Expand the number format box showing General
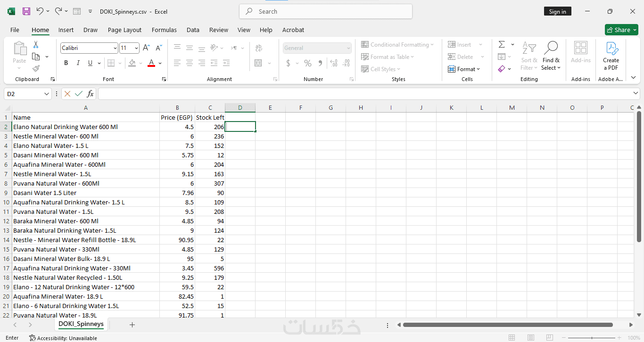The height and width of the screenshot is (342, 644). (x=349, y=48)
